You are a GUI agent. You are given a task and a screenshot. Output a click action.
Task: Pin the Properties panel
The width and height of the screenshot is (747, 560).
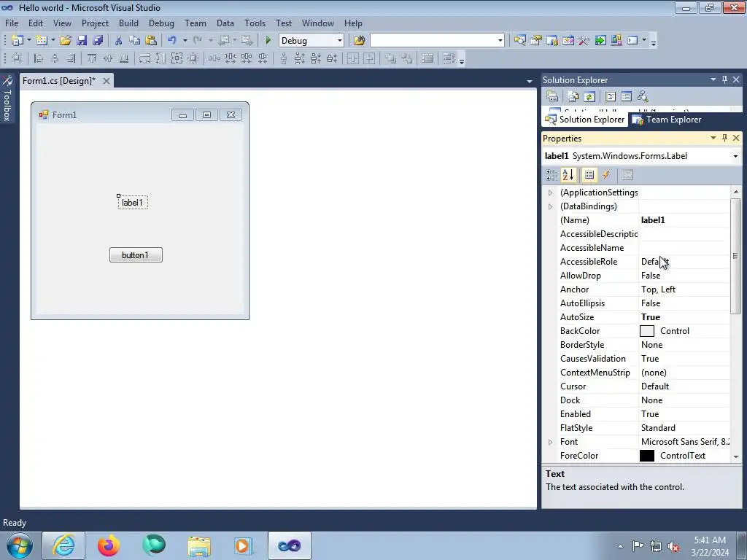point(724,138)
